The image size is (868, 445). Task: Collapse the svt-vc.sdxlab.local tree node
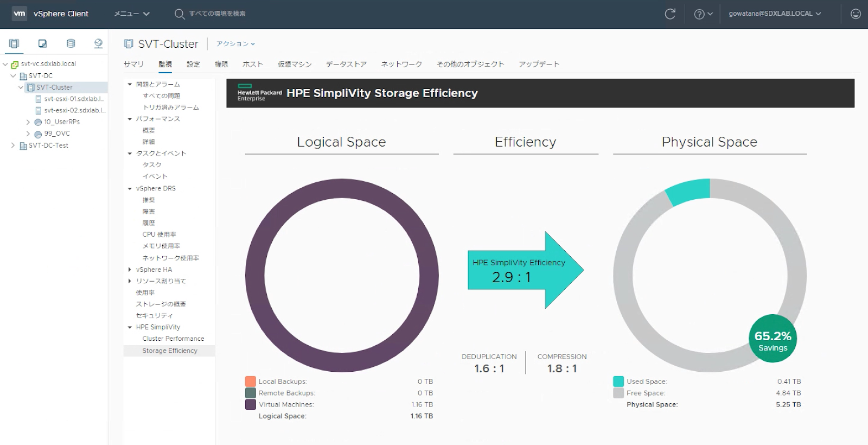tap(5, 64)
